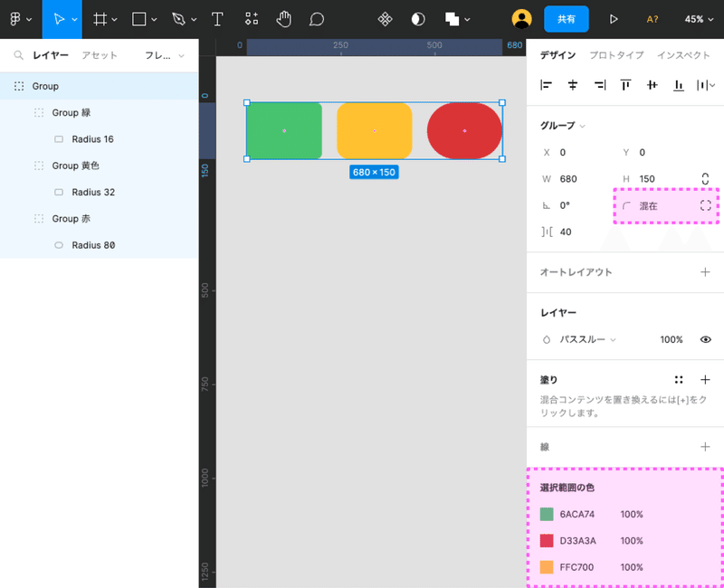
Task: Click the Use as mask icon
Action: [418, 19]
